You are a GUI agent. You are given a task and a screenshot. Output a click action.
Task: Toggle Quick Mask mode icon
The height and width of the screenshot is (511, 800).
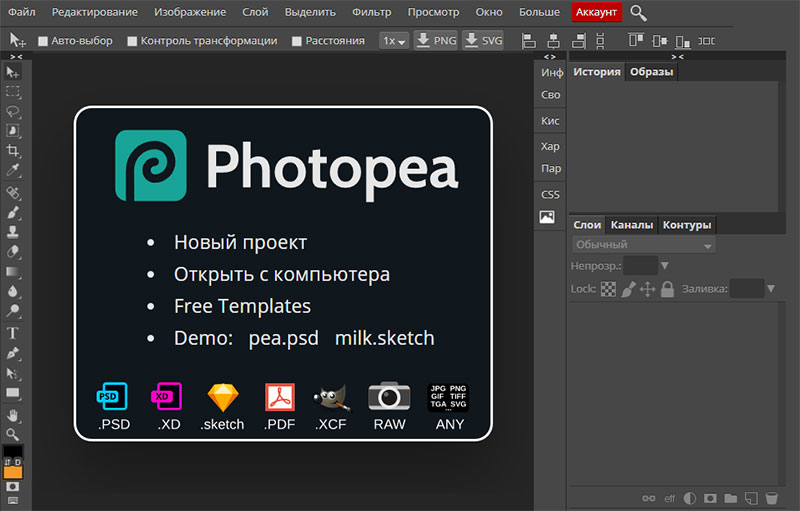pos(13,487)
